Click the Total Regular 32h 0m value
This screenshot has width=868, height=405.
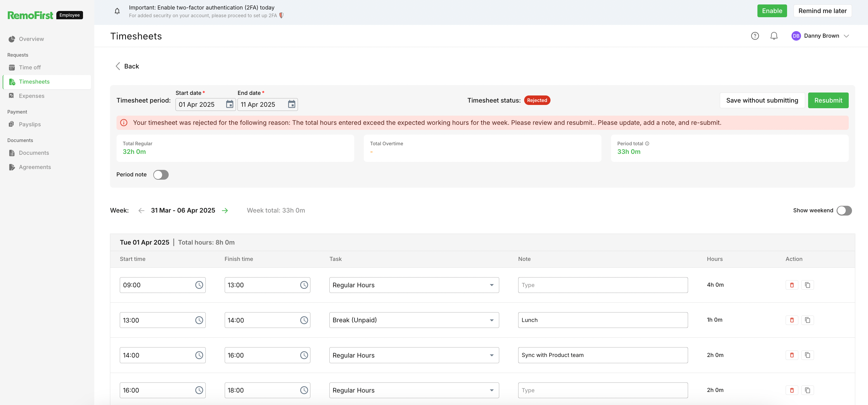(x=134, y=152)
